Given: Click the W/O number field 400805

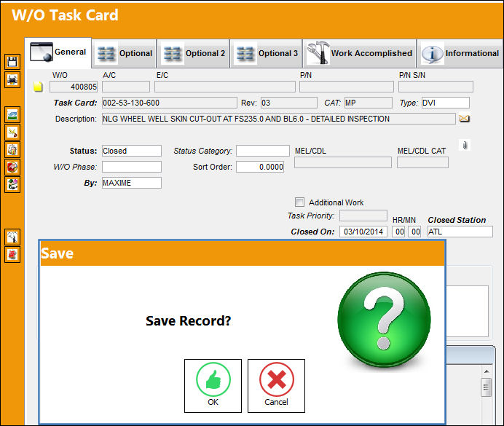Looking at the screenshot, I should [74, 87].
